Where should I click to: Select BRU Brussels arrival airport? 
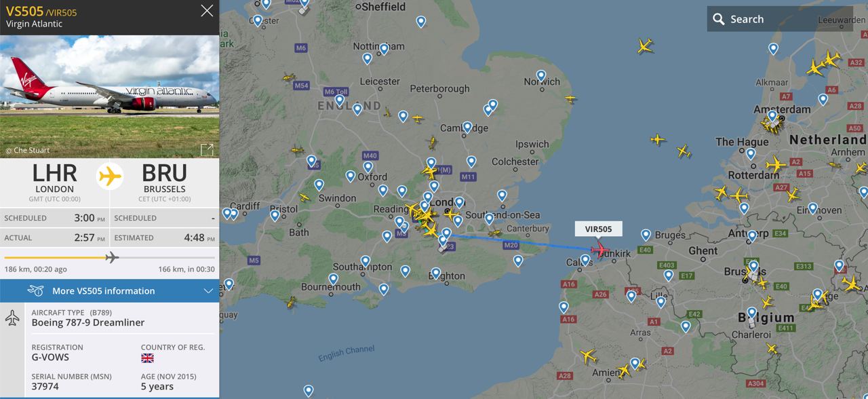(x=164, y=178)
